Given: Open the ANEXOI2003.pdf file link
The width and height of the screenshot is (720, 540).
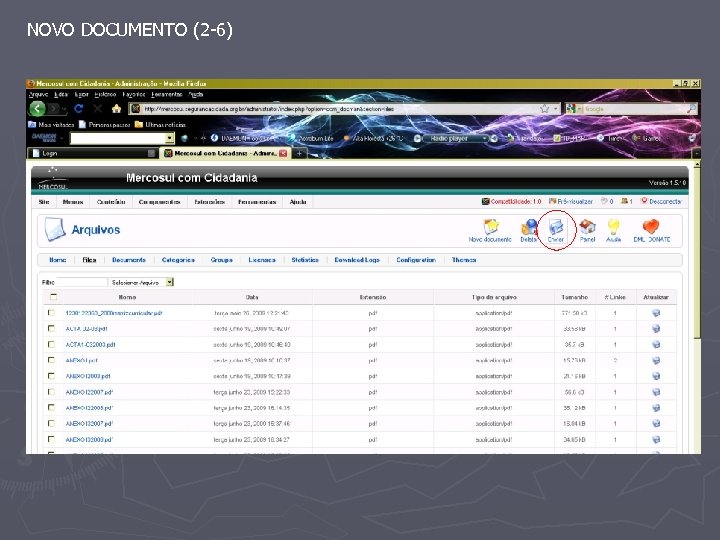Looking at the screenshot, I should tap(88, 376).
